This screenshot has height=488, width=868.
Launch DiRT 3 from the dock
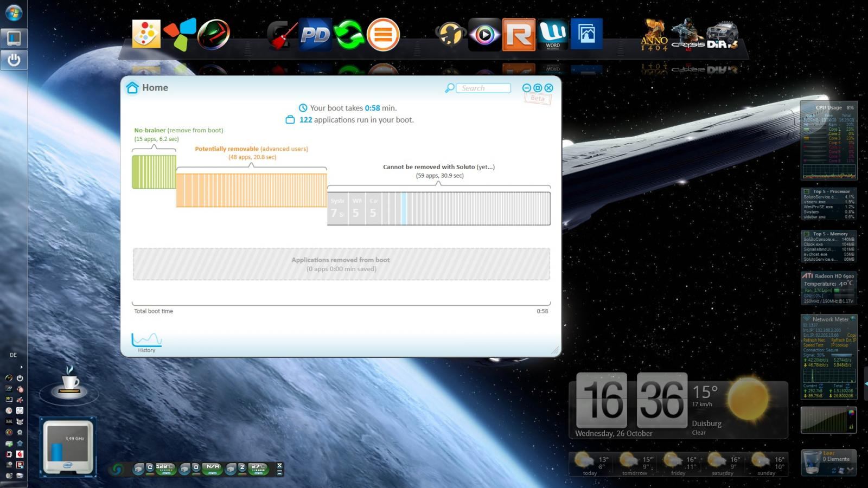point(722,35)
